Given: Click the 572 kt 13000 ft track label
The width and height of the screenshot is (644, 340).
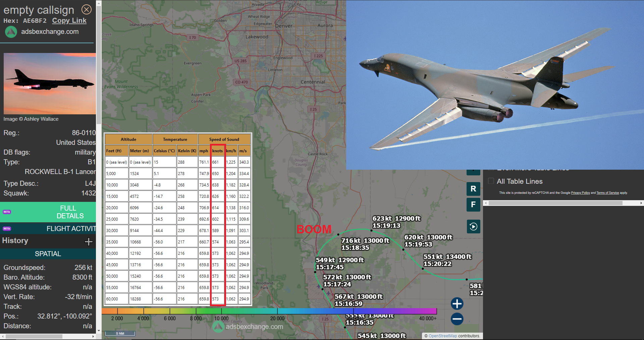Looking at the screenshot, I should click(347, 281).
